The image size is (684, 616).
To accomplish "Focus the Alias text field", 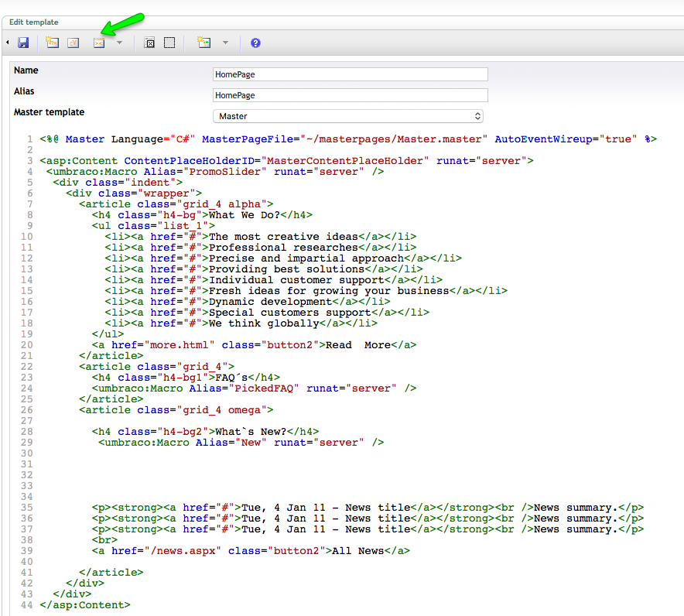I will [350, 95].
